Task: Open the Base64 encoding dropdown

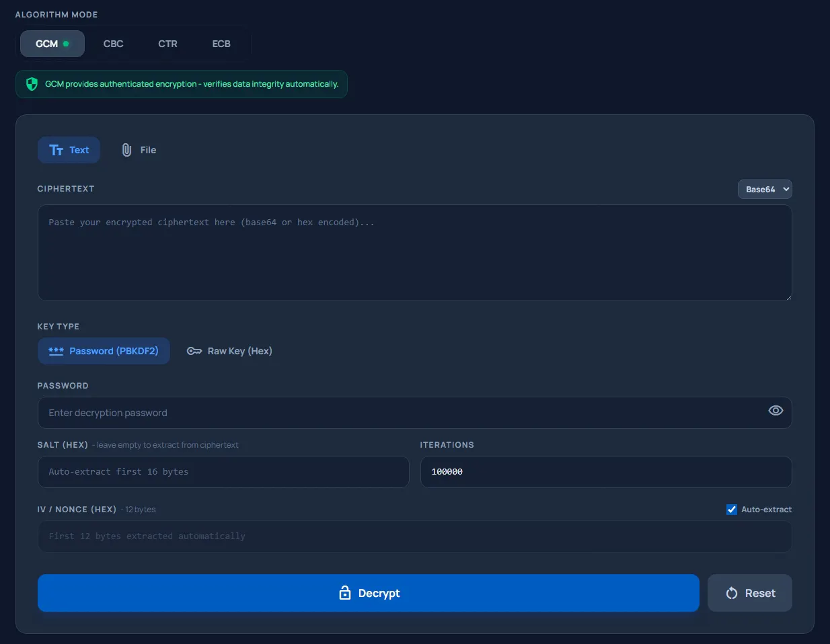Action: pos(765,190)
